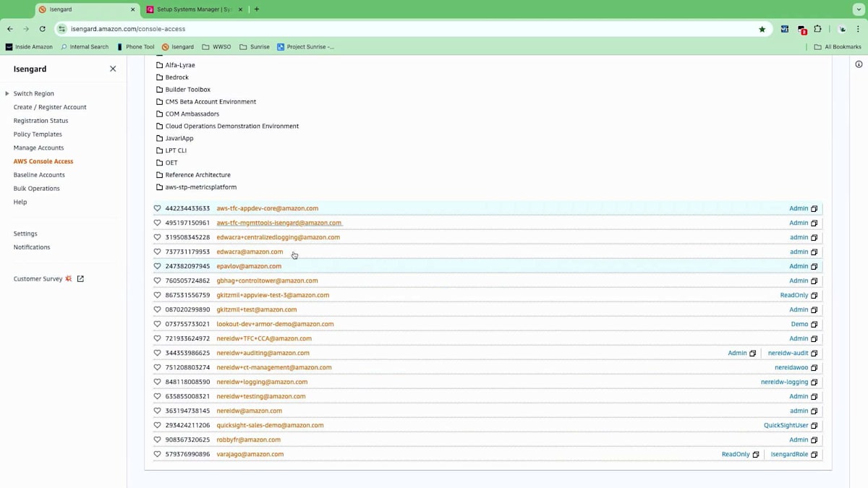Open Phone Tool bookmark

pos(135,47)
